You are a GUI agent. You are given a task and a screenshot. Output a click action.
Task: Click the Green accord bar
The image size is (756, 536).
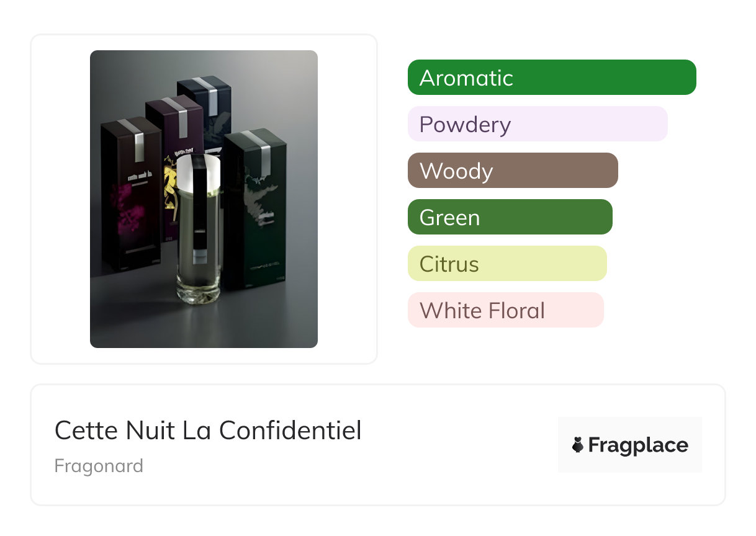click(510, 217)
